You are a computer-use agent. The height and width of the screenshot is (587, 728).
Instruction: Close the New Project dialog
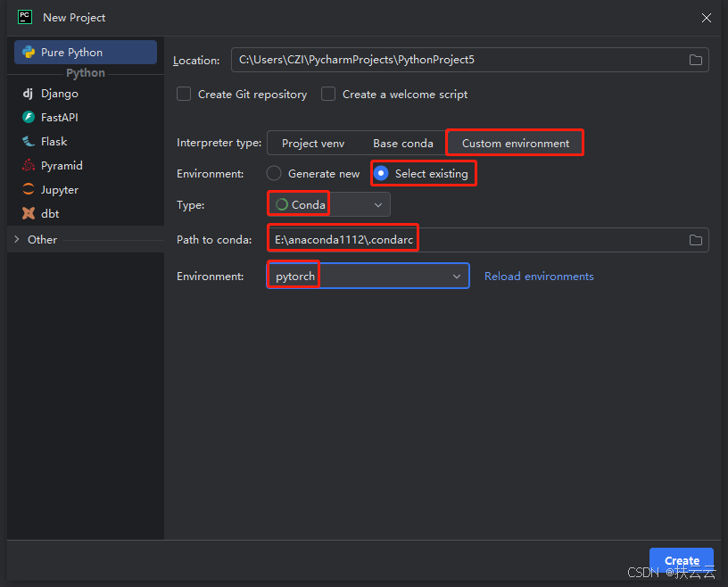(707, 18)
